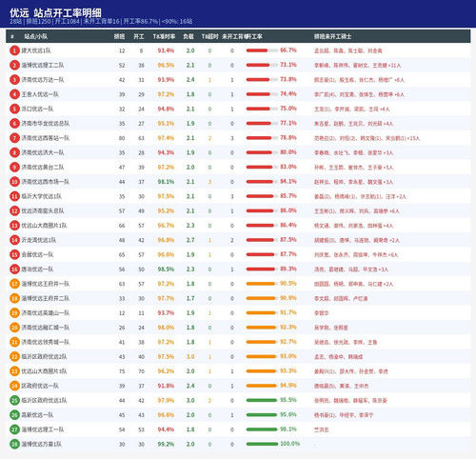Click the T8 overtime value 3 in row 10
The height and width of the screenshot is (459, 476).
click(x=209, y=182)
